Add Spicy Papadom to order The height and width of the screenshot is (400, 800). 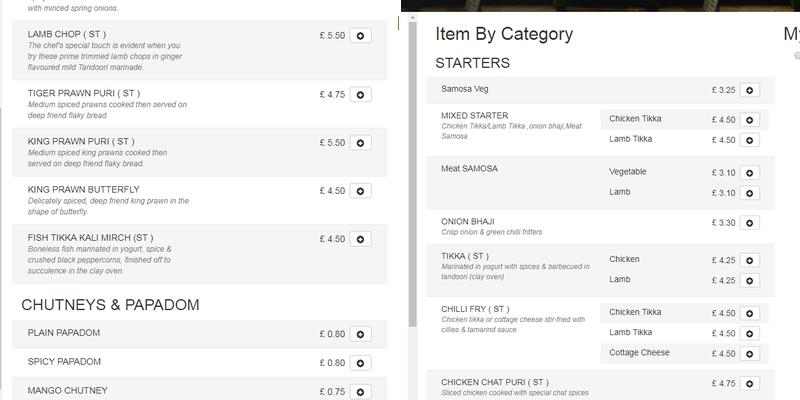[361, 363]
